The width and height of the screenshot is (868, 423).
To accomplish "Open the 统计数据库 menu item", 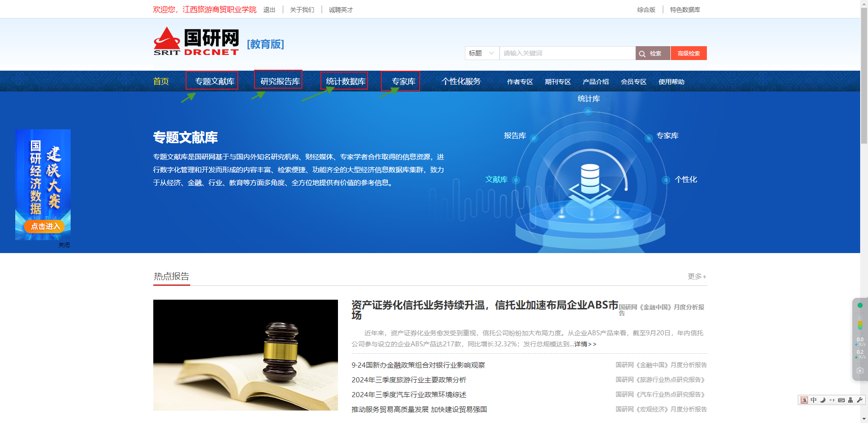I will click(x=346, y=82).
